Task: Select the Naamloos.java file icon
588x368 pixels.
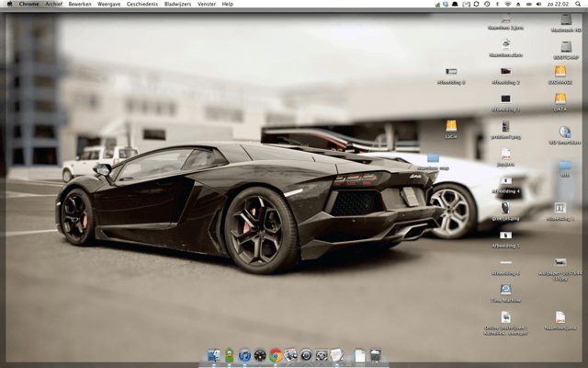Action: click(560, 316)
